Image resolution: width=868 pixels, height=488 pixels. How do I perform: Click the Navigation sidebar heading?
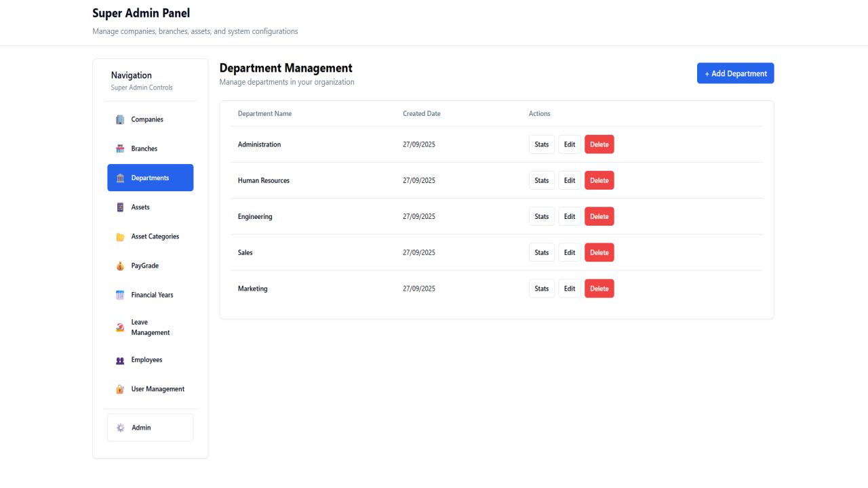point(132,75)
